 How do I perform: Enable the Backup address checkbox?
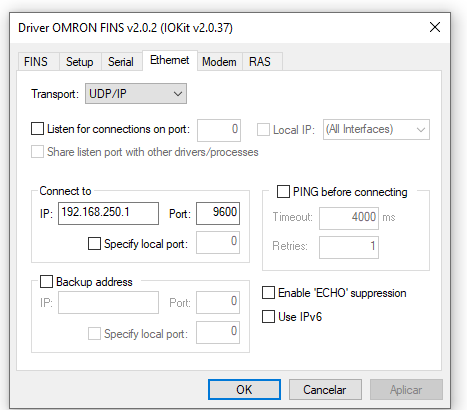[46, 282]
